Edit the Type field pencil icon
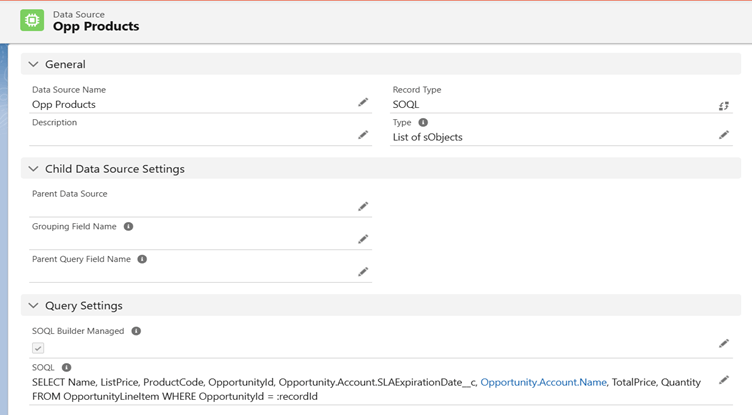 724,135
